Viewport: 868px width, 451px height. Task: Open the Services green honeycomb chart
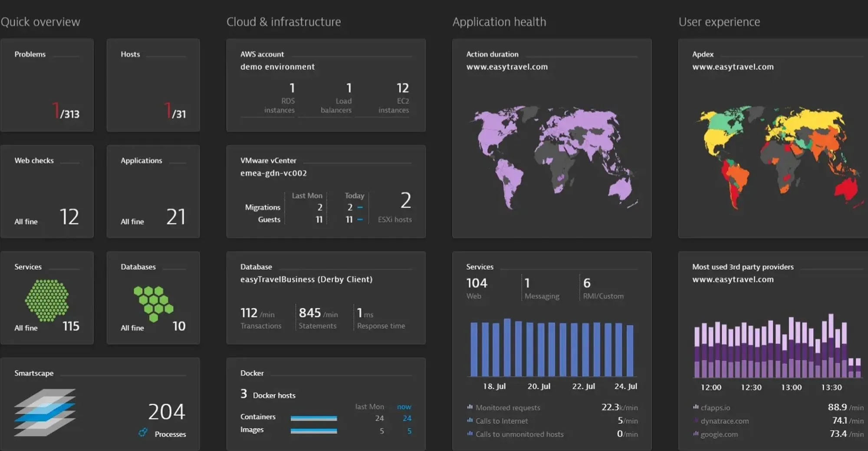click(x=47, y=300)
